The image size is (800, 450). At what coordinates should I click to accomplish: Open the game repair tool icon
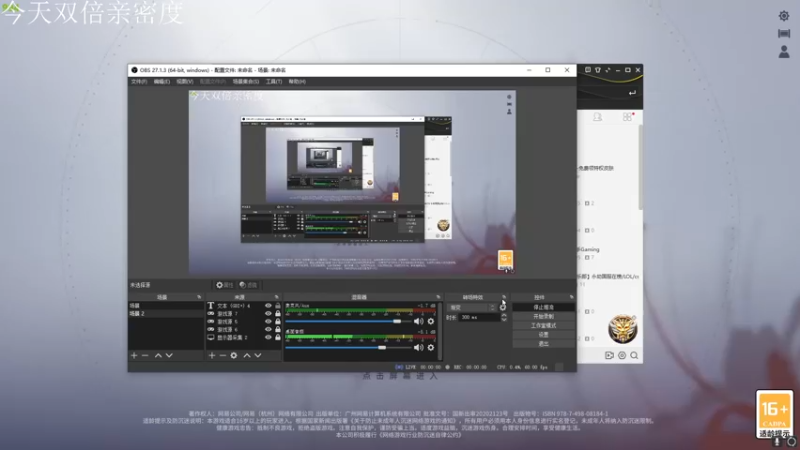pos(784,34)
